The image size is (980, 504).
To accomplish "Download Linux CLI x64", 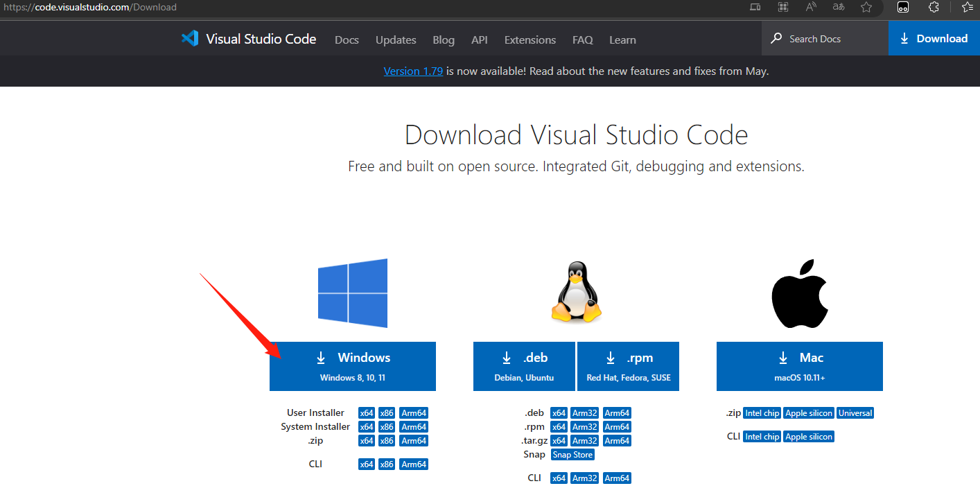I will (559, 478).
